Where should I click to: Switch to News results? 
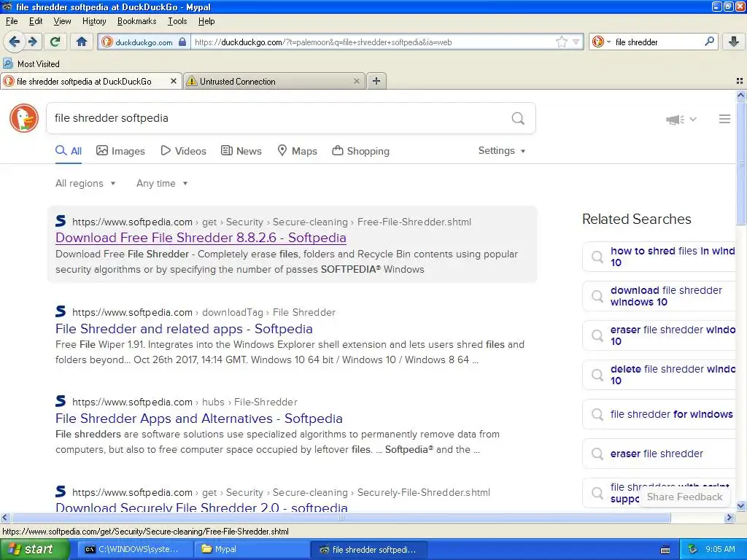241,151
